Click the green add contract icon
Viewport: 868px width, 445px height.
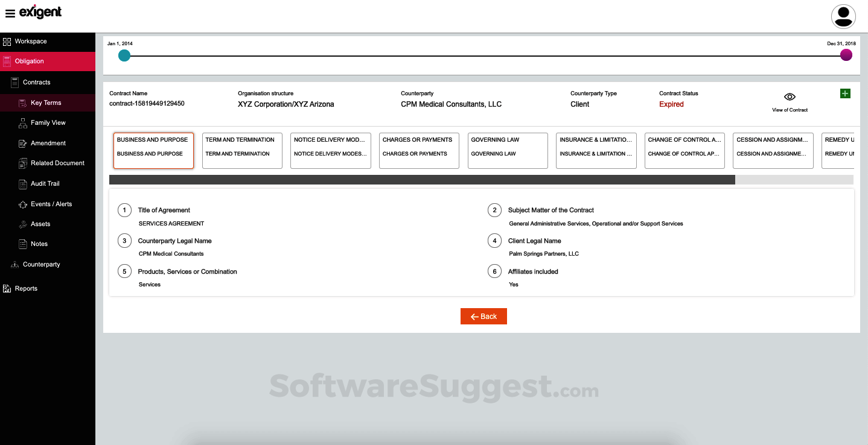(844, 93)
